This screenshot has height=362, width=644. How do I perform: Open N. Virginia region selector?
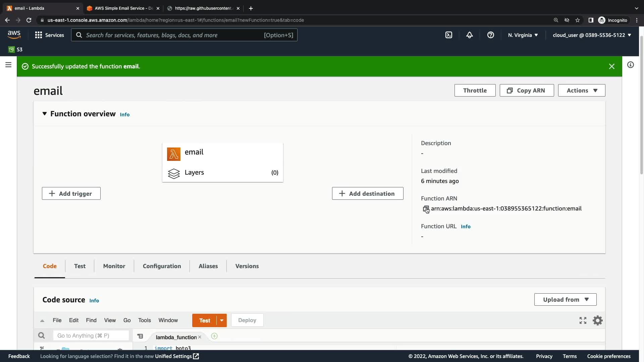click(x=523, y=35)
